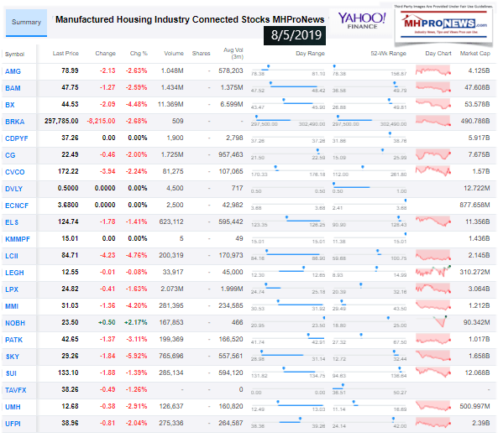Screen dimensions: 498x448
Task: Open the BX day chart sparkline
Action: point(433,104)
